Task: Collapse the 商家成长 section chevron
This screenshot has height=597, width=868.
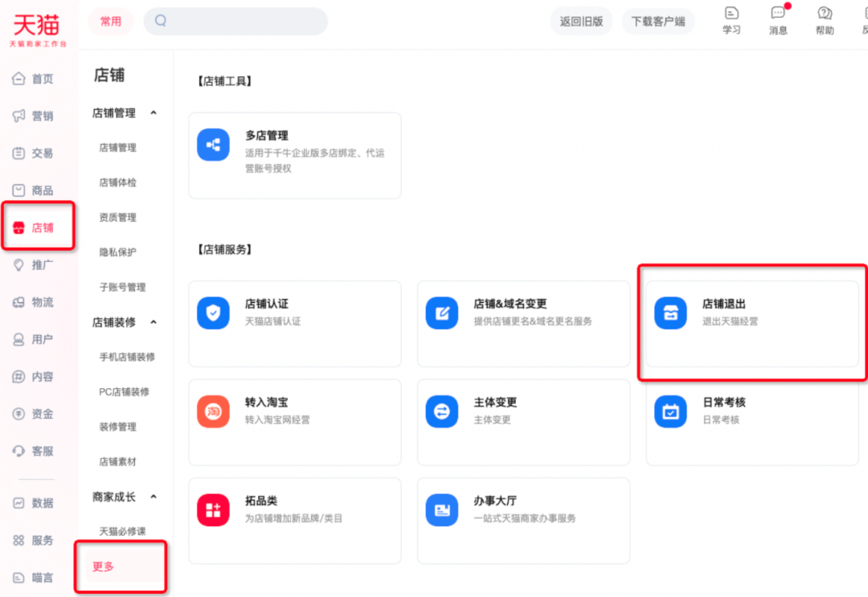Action: coord(154,497)
